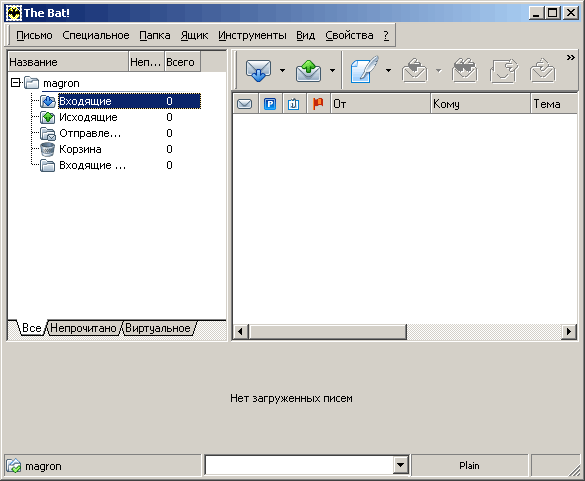Sort by parked 'P' column icon
The height and width of the screenshot is (481, 585).
270,103
